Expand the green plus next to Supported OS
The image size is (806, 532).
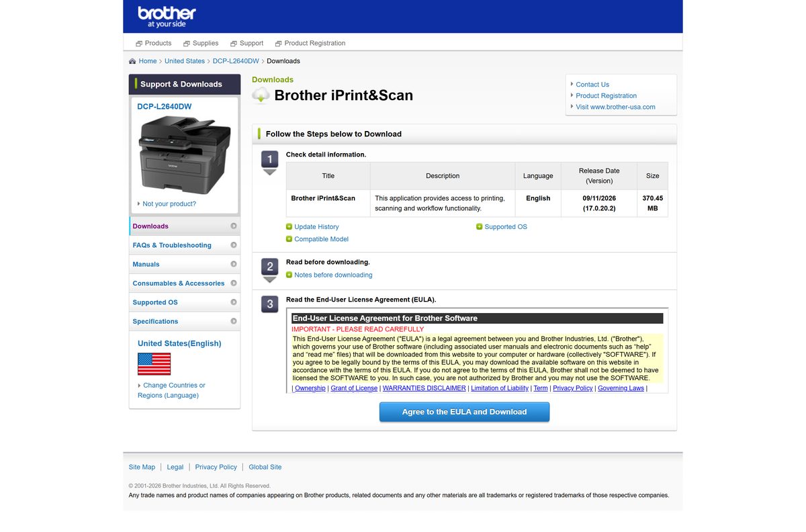tap(480, 227)
